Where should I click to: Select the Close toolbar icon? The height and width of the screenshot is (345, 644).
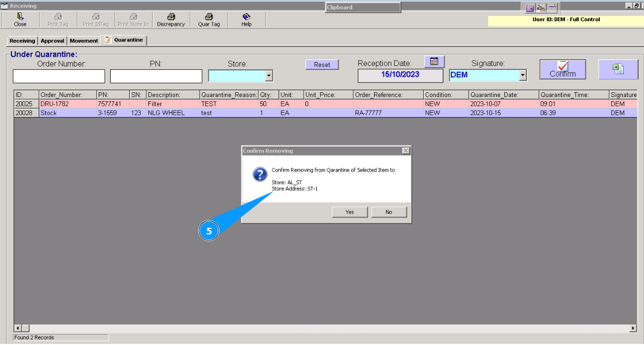(20, 20)
